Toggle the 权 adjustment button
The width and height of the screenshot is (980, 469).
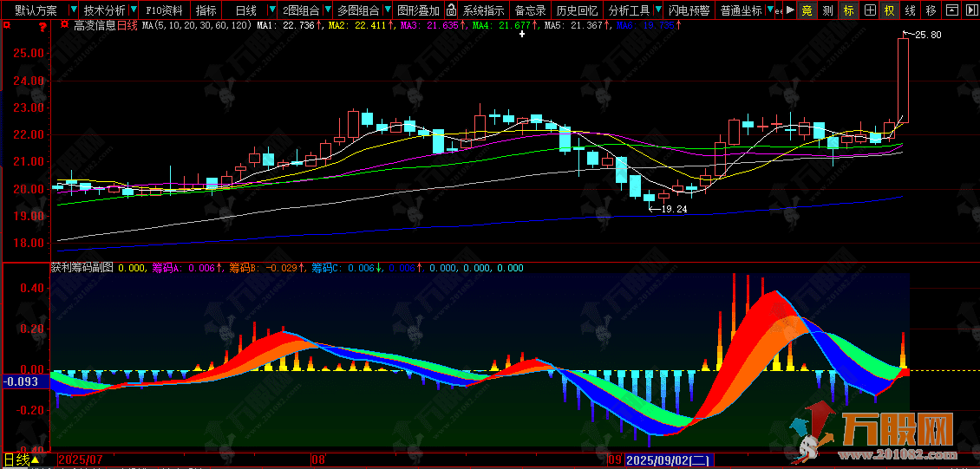pyautogui.click(x=890, y=10)
